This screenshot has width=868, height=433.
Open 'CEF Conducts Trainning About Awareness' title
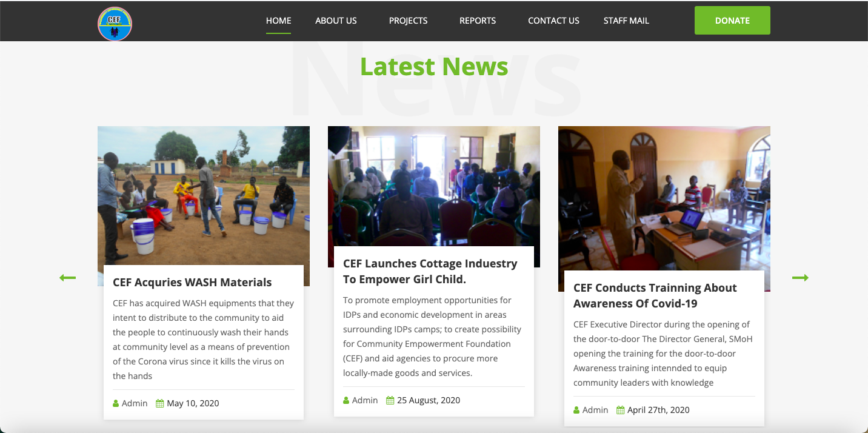(x=655, y=295)
